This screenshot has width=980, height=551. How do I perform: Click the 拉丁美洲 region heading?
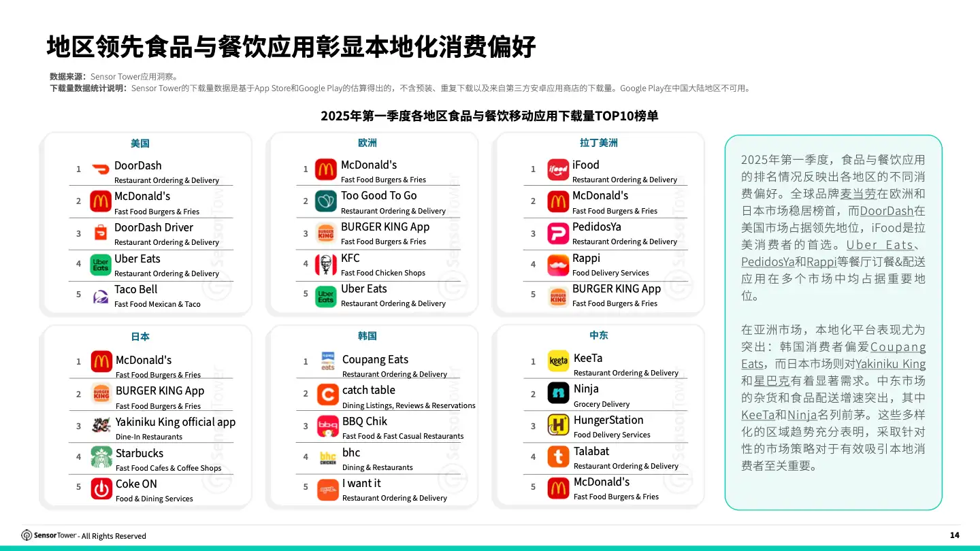click(599, 143)
